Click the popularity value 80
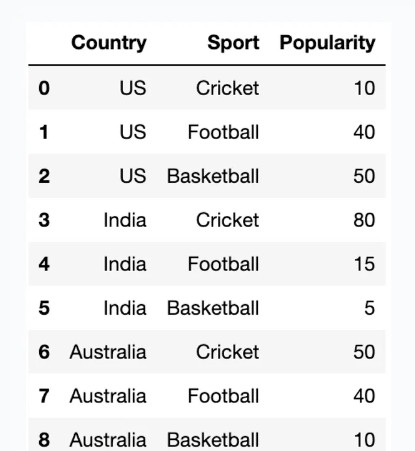The height and width of the screenshot is (451, 415). [364, 220]
